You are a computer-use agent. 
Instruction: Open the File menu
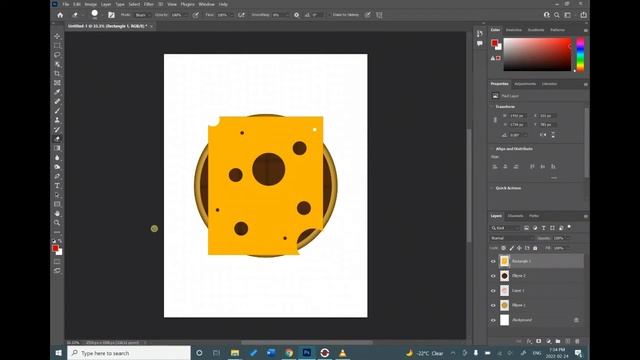(66, 4)
